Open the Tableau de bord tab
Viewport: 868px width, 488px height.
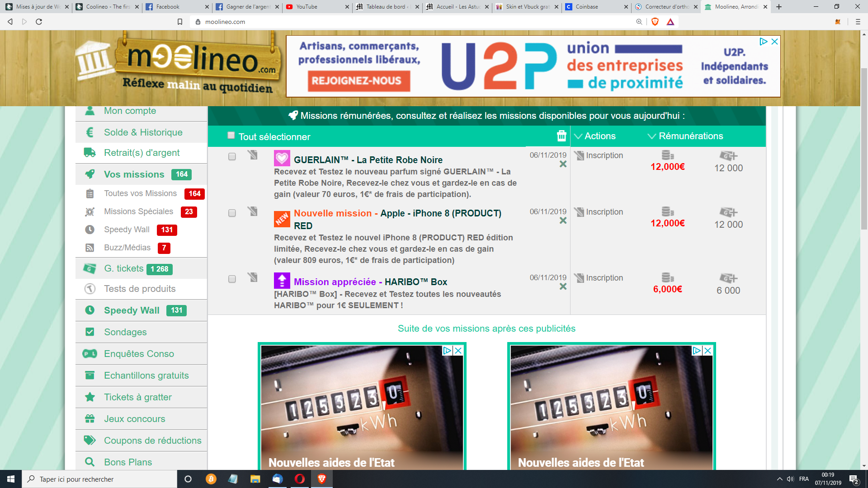pos(387,7)
